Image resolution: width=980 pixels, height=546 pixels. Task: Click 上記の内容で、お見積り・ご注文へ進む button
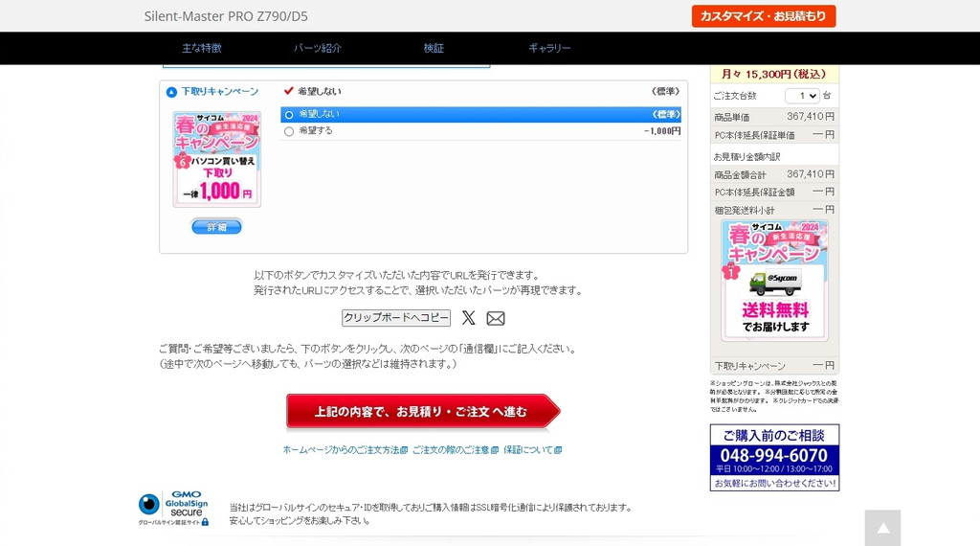[422, 412]
